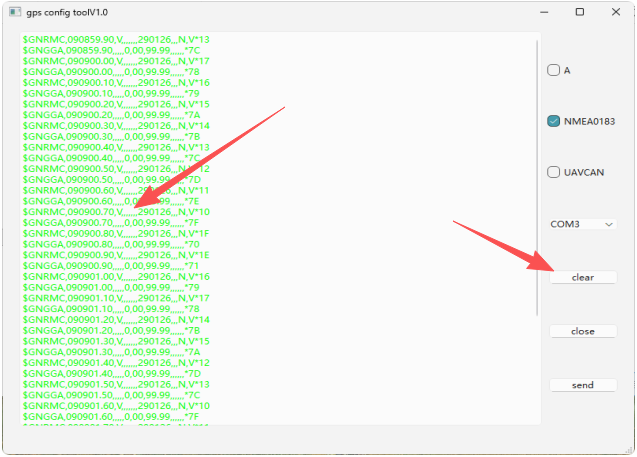This screenshot has width=637, height=457.
Task: Expand port list via COM3 chevron arrow
Action: [x=609, y=224]
